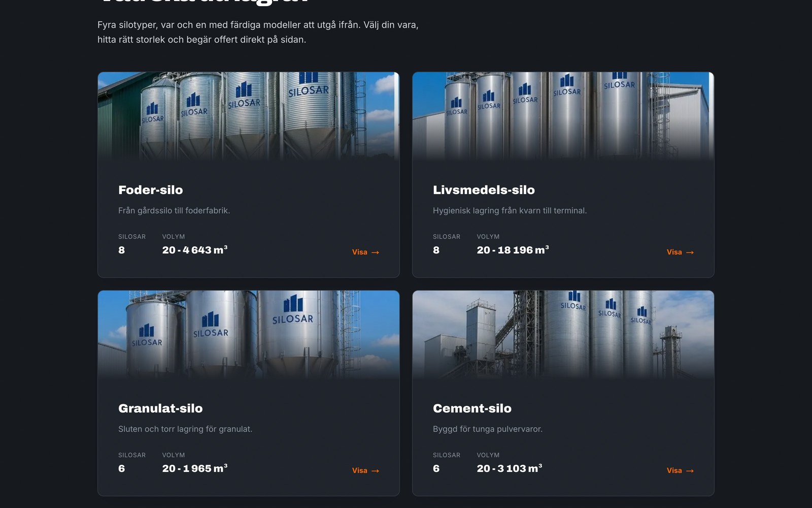812x508 pixels.
Task: Click the Granulat-silo card title
Action: point(160,408)
